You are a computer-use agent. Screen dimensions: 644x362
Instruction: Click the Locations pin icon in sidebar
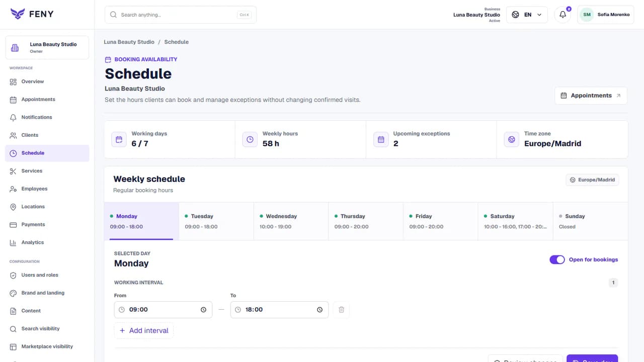tap(13, 207)
